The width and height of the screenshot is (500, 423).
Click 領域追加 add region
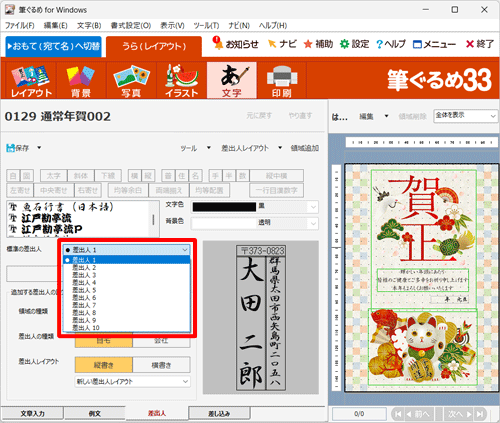[x=305, y=148]
